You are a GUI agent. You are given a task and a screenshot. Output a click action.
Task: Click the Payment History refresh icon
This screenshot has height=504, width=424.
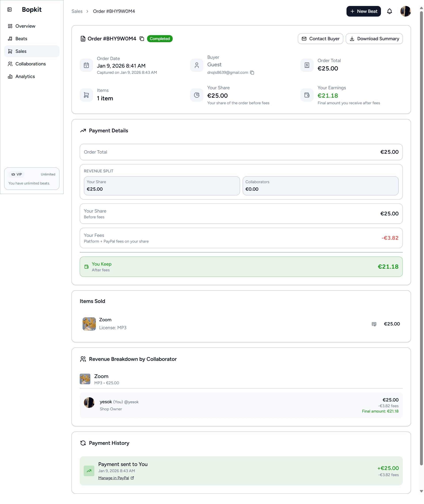[x=83, y=443]
